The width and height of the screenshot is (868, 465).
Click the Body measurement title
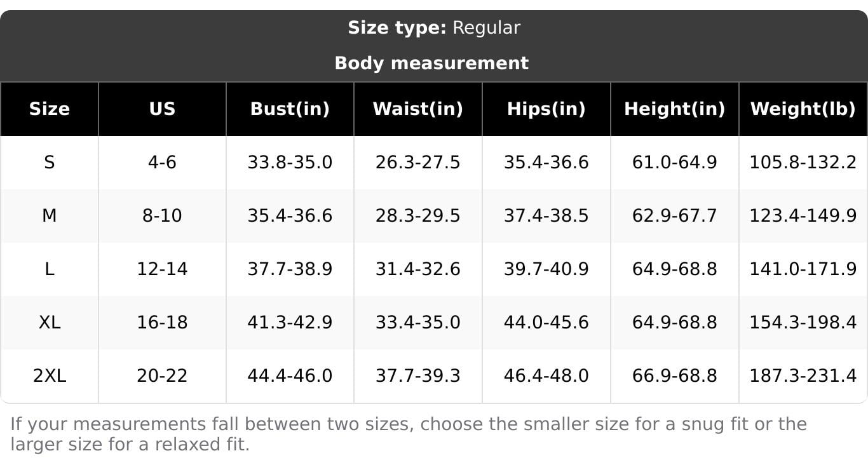coord(431,63)
